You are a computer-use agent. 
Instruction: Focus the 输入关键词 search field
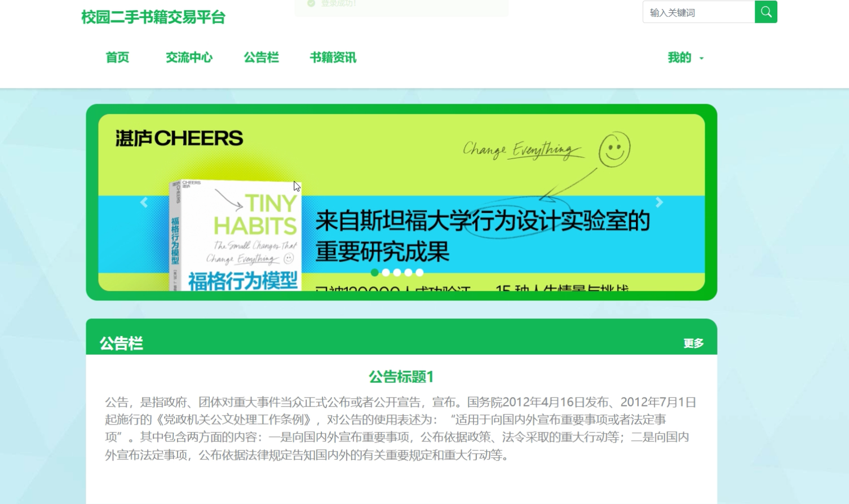coord(698,12)
